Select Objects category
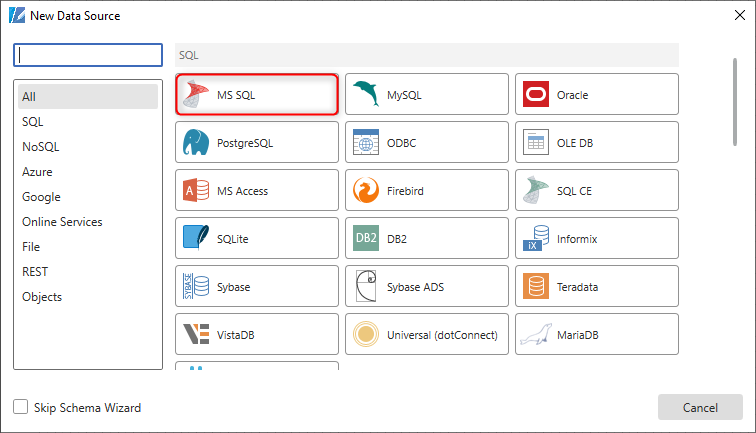 coord(88,297)
